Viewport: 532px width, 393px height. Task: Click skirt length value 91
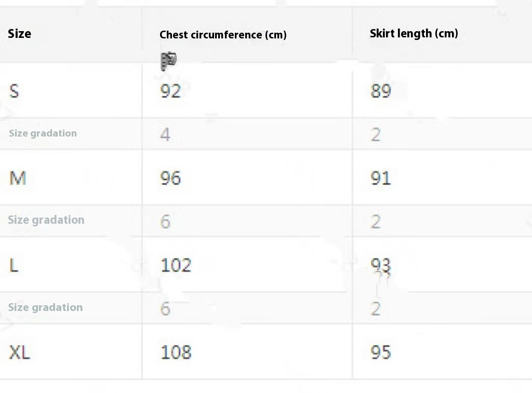click(x=381, y=178)
